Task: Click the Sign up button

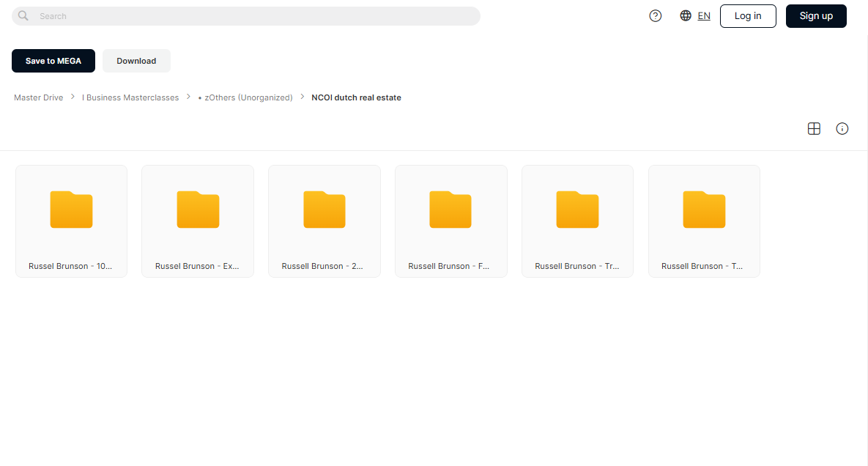Action: [x=816, y=16]
